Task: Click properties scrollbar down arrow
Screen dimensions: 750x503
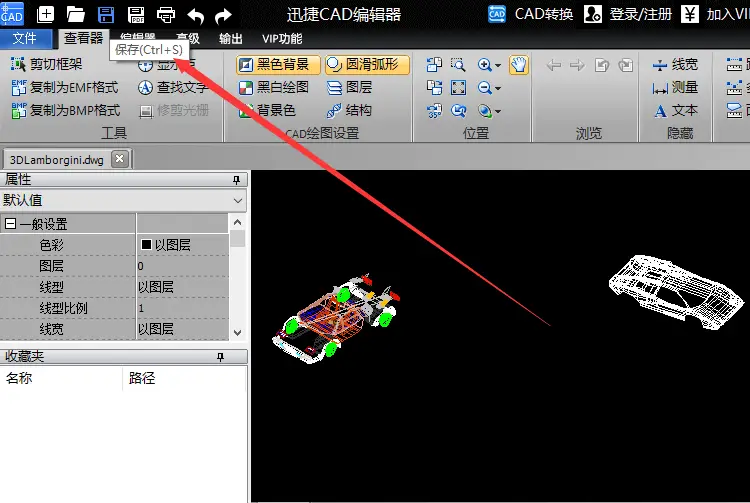Action: point(237,332)
